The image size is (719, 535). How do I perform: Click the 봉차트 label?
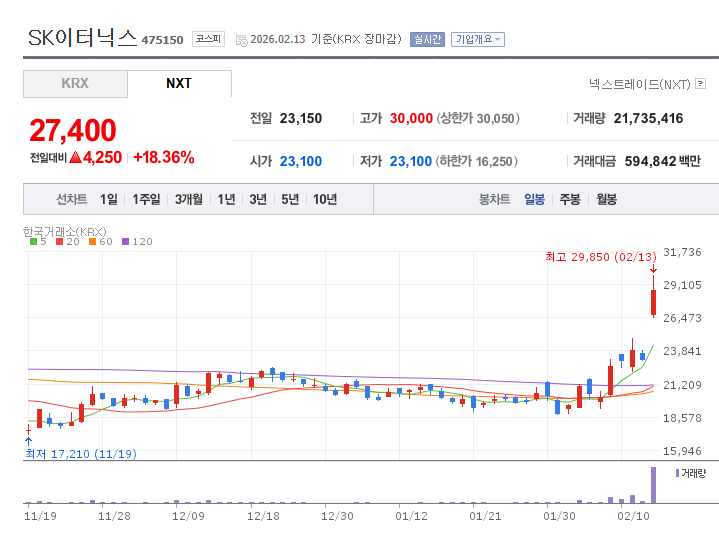coord(494,199)
